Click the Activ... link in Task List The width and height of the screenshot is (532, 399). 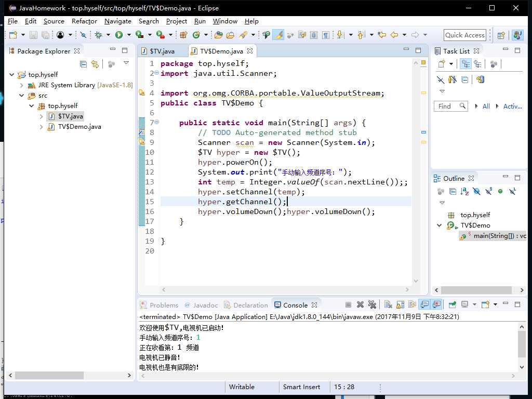click(512, 106)
